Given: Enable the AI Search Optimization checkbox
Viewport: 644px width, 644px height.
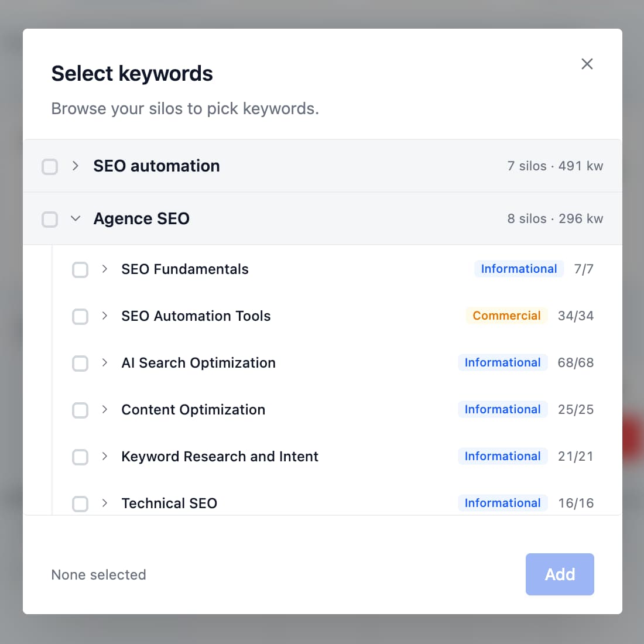Looking at the screenshot, I should (x=80, y=364).
